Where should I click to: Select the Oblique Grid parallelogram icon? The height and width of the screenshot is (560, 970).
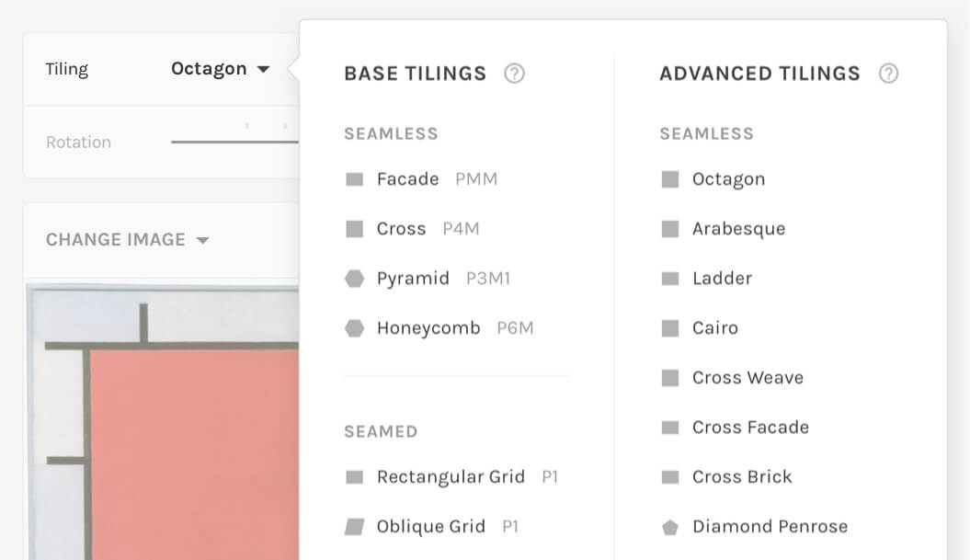click(356, 526)
